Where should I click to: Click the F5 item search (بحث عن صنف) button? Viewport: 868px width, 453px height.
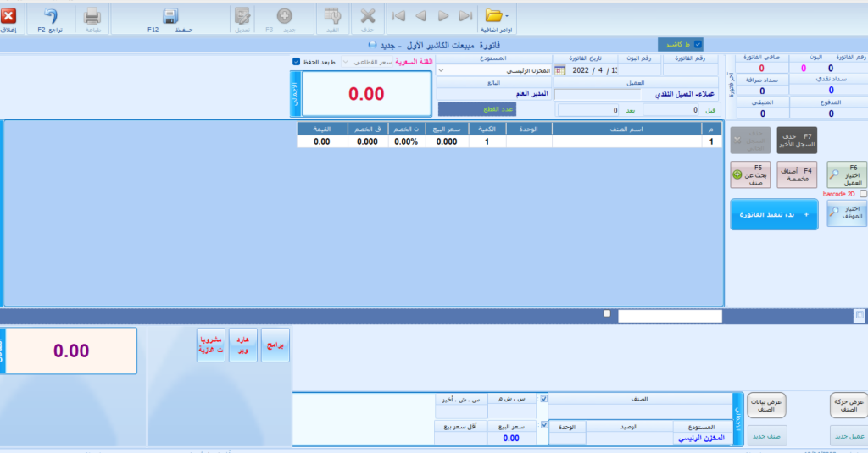(x=749, y=174)
